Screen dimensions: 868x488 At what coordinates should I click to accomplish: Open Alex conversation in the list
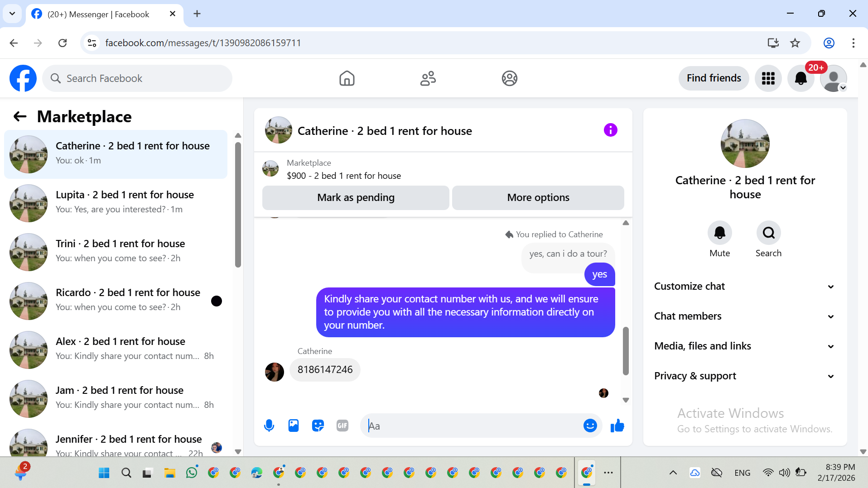tap(116, 350)
